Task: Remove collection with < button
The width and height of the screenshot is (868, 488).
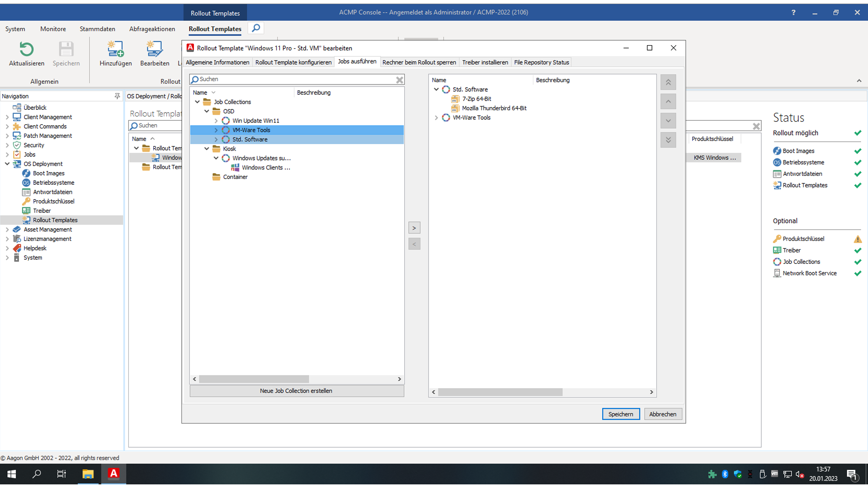Action: (414, 244)
